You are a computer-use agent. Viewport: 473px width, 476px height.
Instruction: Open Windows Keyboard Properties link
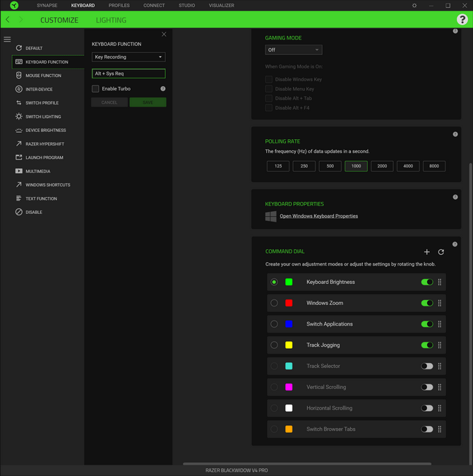(x=318, y=216)
